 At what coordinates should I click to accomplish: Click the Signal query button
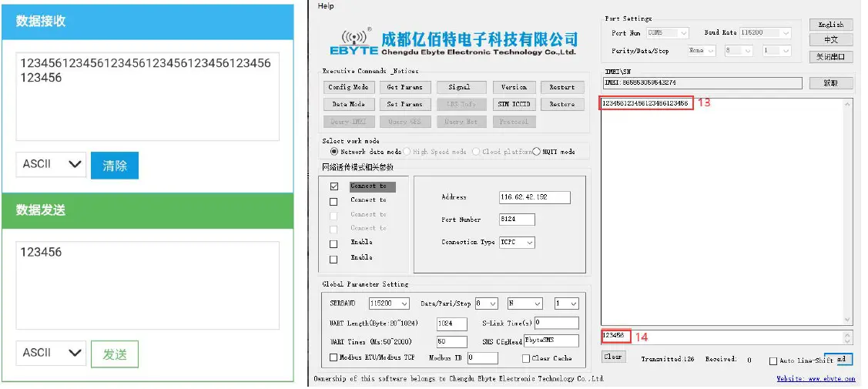[x=460, y=87]
